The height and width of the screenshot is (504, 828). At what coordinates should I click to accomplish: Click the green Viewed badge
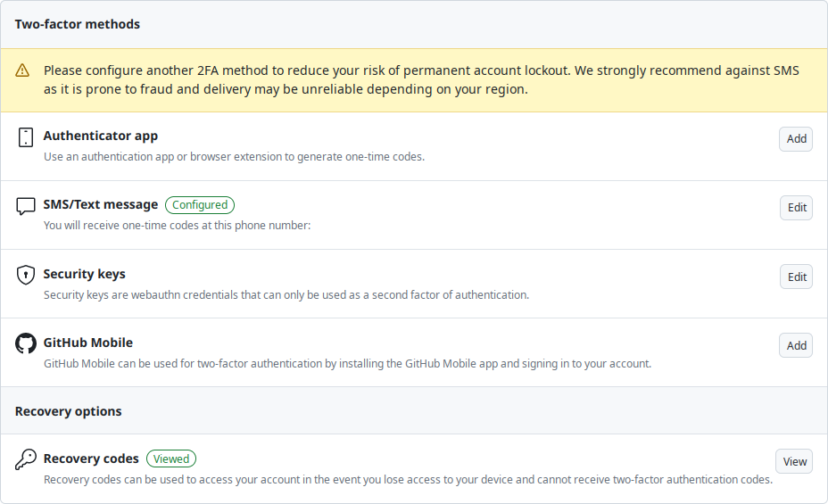click(x=171, y=459)
